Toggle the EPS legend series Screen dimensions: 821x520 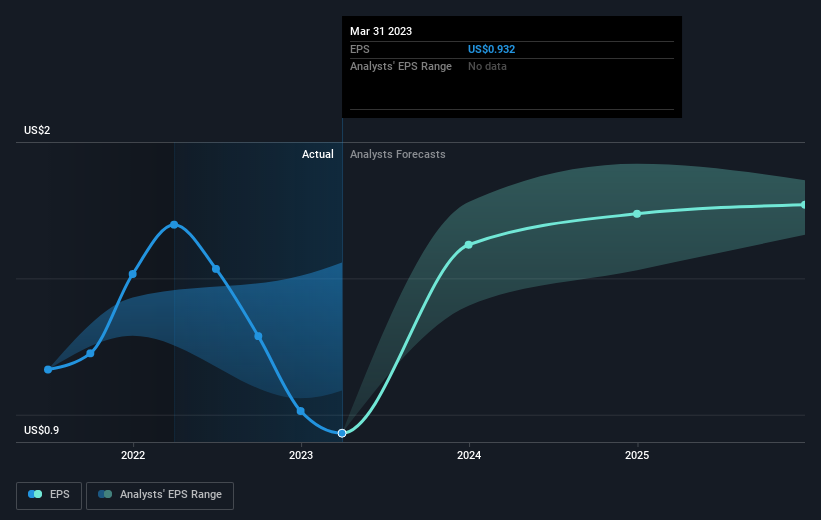49,495
